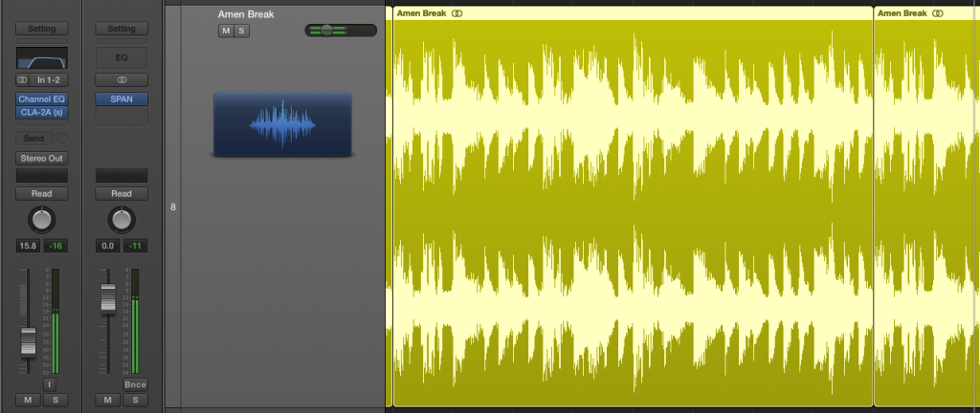The height and width of the screenshot is (413, 980).
Task: Turn the pan knob on the first channel strip
Action: coord(41,220)
